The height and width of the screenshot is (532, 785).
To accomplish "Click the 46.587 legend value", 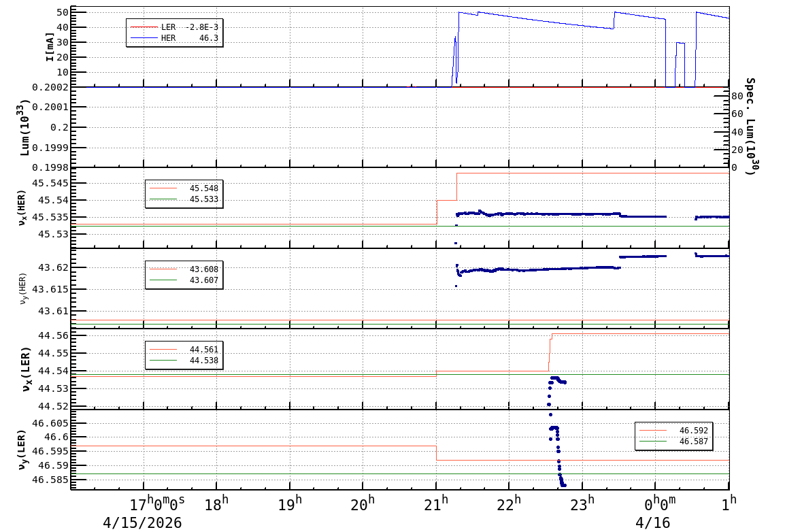I will (x=694, y=442).
